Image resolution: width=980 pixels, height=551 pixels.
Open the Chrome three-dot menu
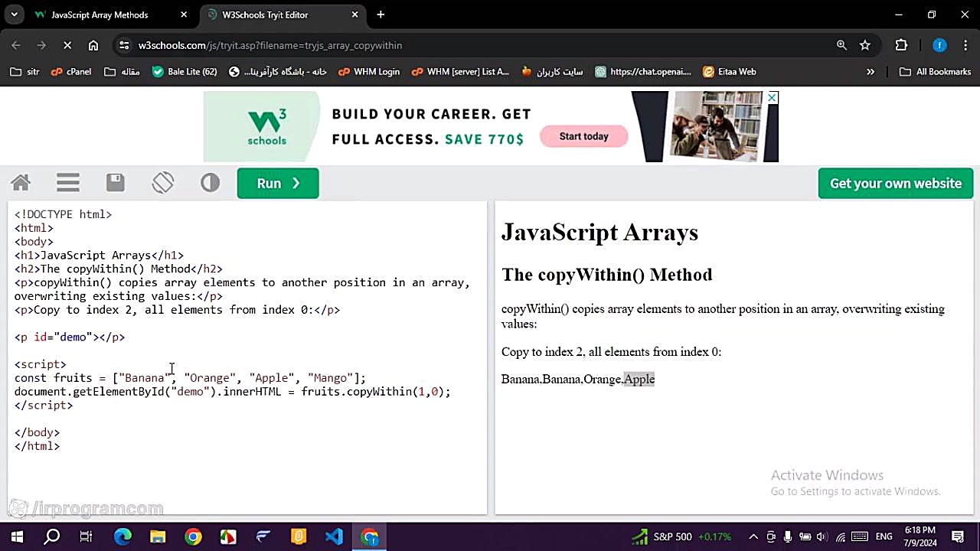(965, 45)
